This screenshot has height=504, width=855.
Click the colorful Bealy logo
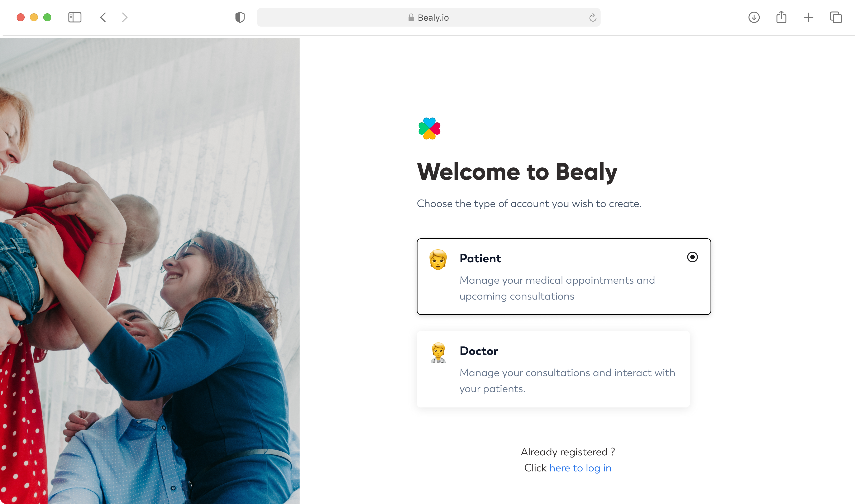(429, 128)
